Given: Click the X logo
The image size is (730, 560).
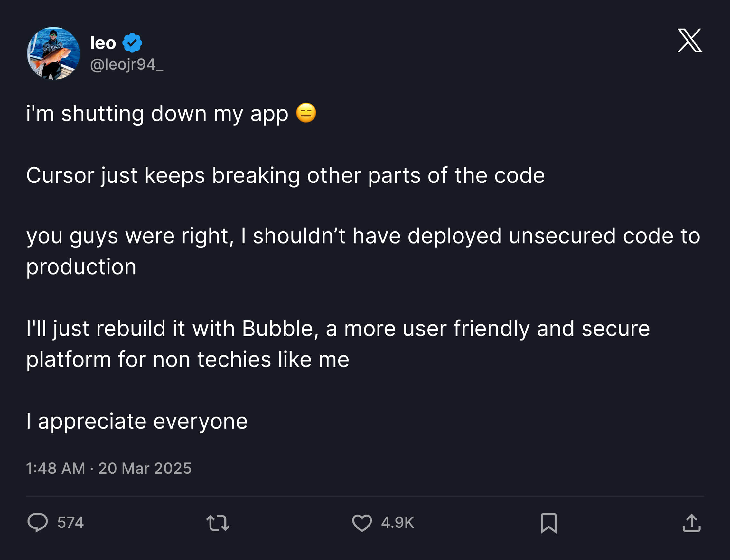Looking at the screenshot, I should (x=690, y=40).
